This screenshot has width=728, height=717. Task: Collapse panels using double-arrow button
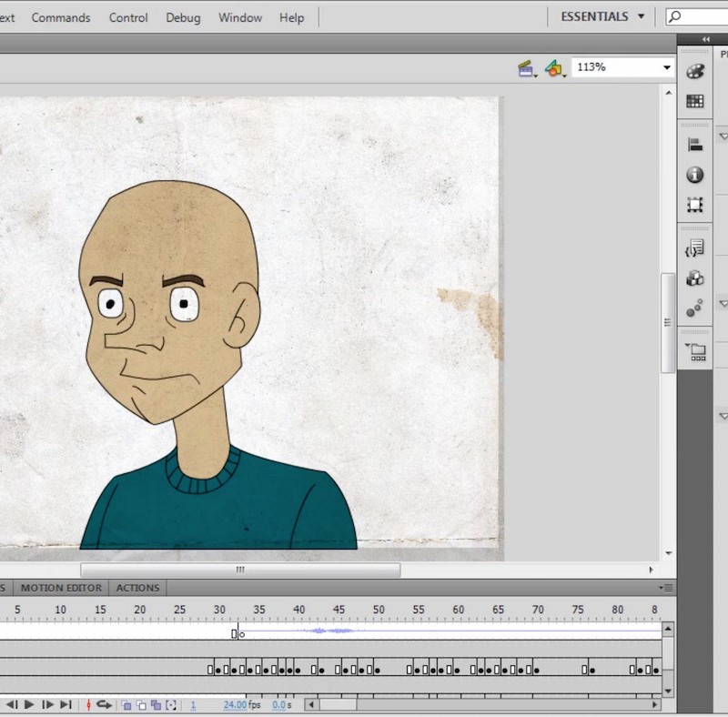coord(706,39)
